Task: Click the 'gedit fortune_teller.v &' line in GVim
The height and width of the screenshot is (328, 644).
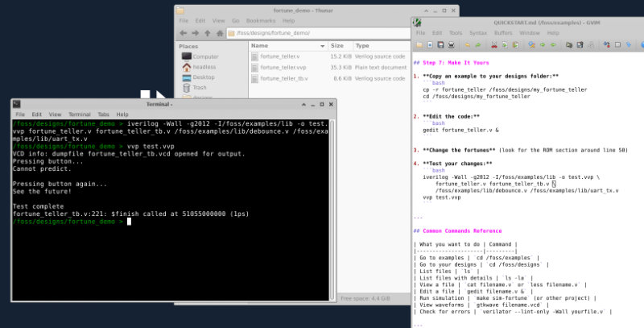Action: pos(460,130)
